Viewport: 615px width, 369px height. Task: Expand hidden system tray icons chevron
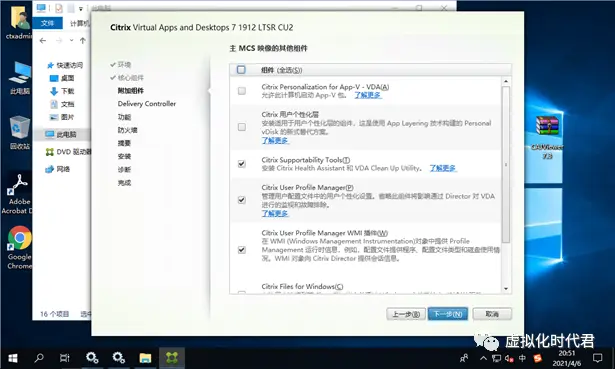[x=483, y=358]
